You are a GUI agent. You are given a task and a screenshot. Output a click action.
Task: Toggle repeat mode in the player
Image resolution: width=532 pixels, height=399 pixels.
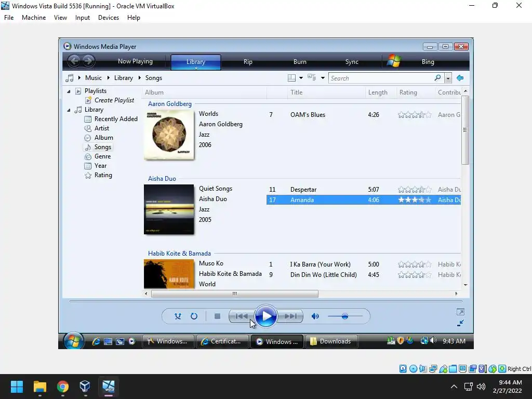(194, 316)
